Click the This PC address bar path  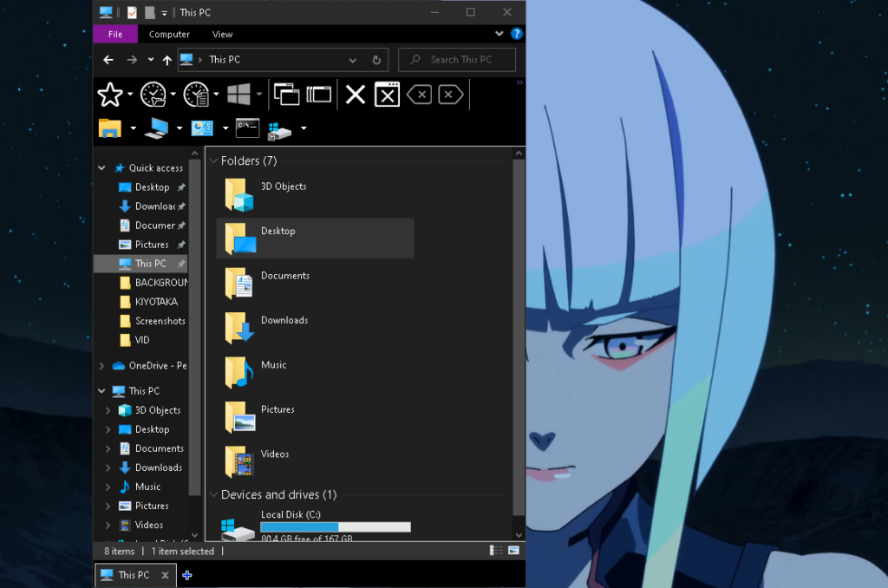click(225, 60)
